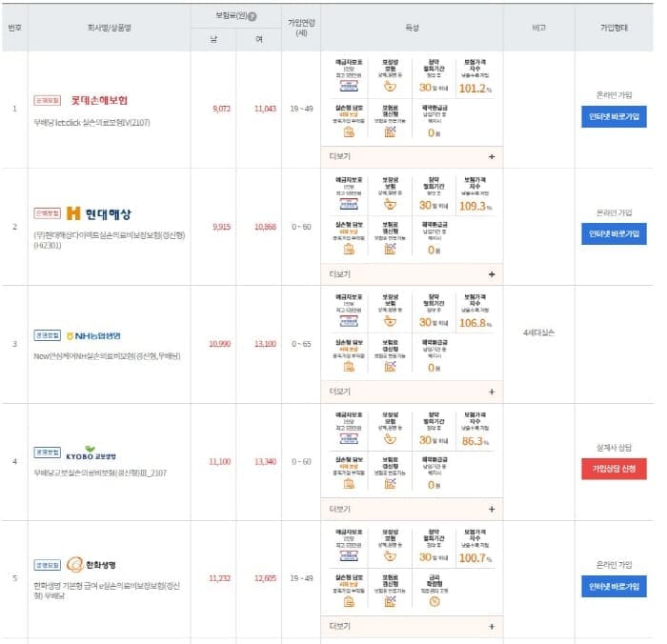Image resolution: width=667 pixels, height=644 pixels.
Task: Click the 실손형 담보 icon in 현대해상 row
Action: coord(349,250)
